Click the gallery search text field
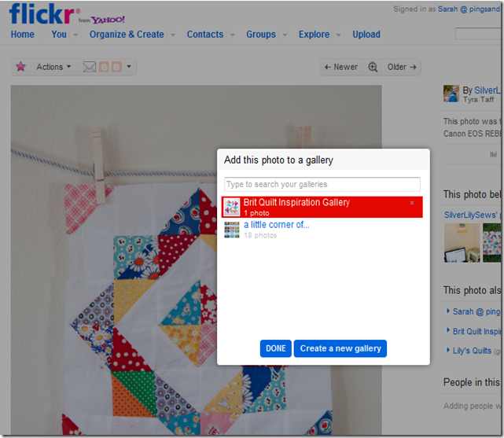 click(322, 185)
